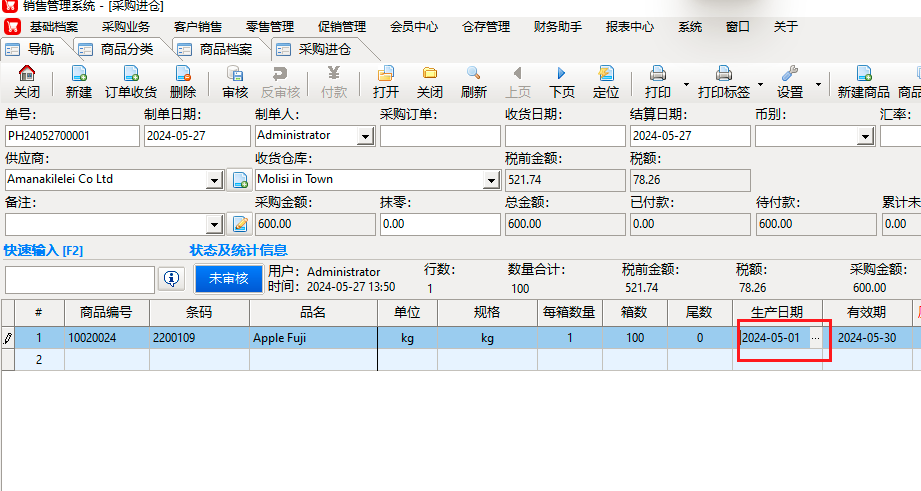This screenshot has height=491, width=921.
Task: Select the product code 10020024 cell
Action: click(107, 338)
